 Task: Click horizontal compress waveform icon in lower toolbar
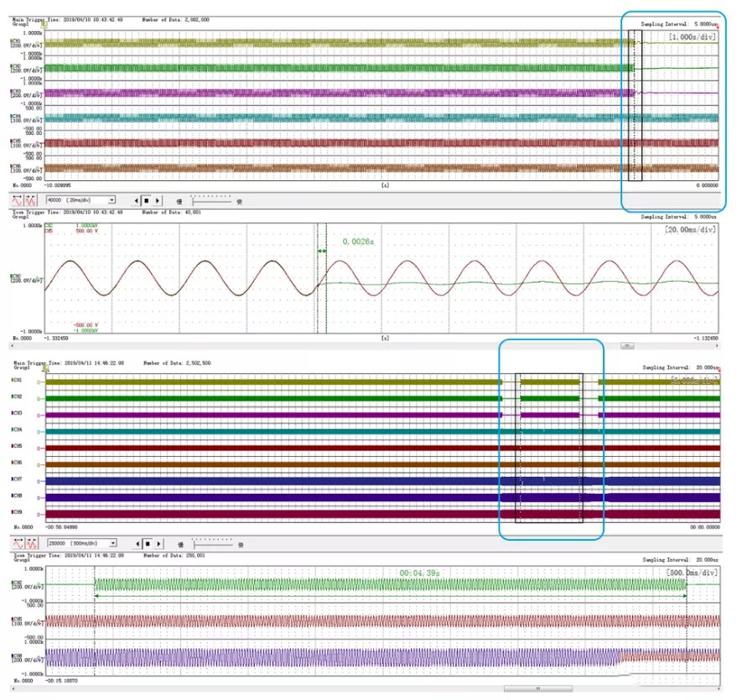(32, 544)
